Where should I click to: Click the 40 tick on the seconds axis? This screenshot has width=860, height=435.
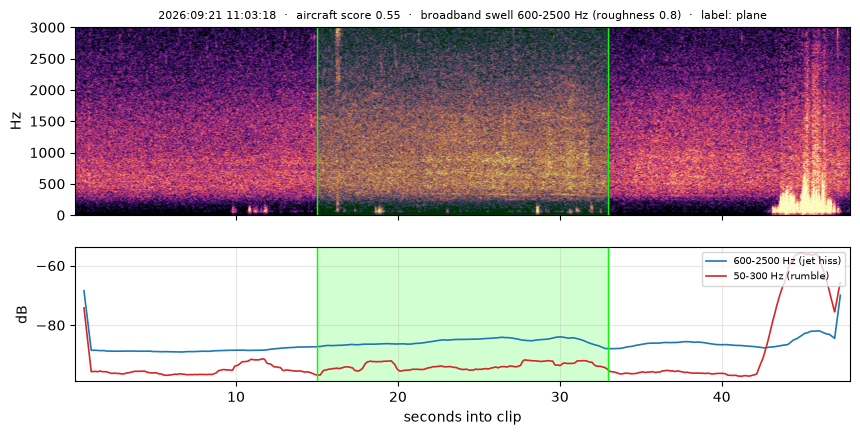coord(722,396)
